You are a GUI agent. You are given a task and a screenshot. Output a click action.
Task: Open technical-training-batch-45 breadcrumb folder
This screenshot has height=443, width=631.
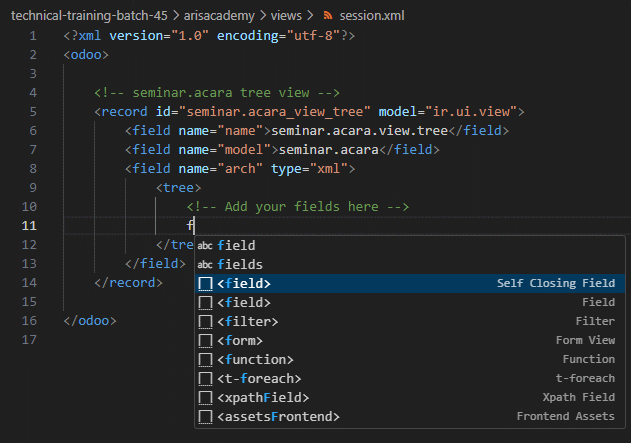(89, 16)
